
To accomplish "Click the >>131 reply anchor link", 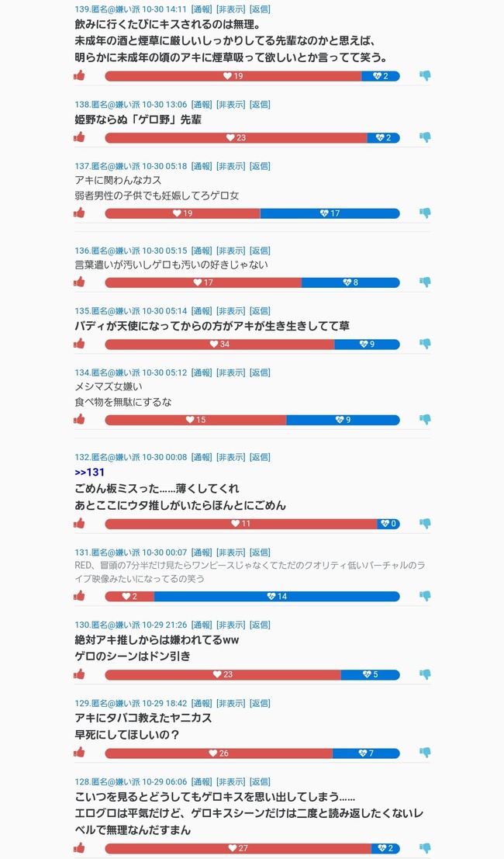I will (x=89, y=473).
